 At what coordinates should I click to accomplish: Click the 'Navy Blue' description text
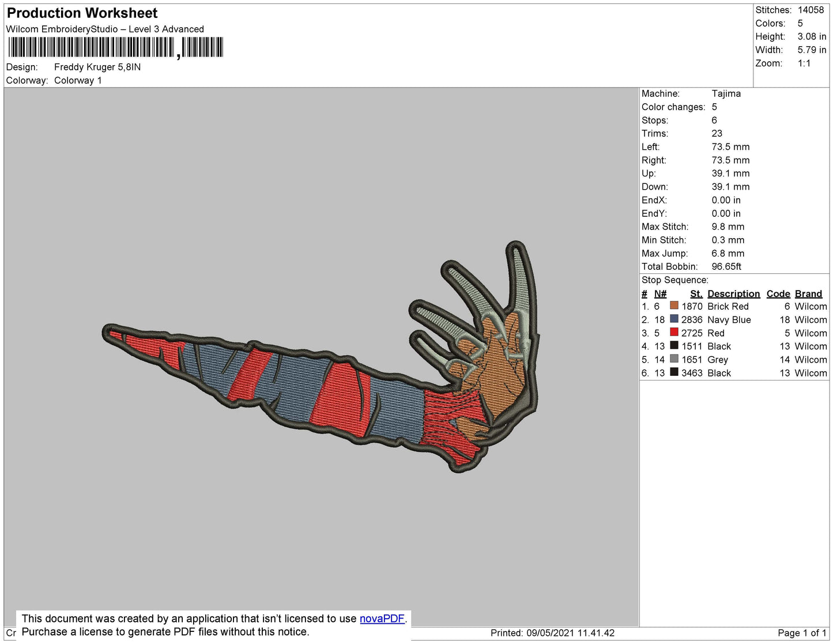[x=729, y=319]
